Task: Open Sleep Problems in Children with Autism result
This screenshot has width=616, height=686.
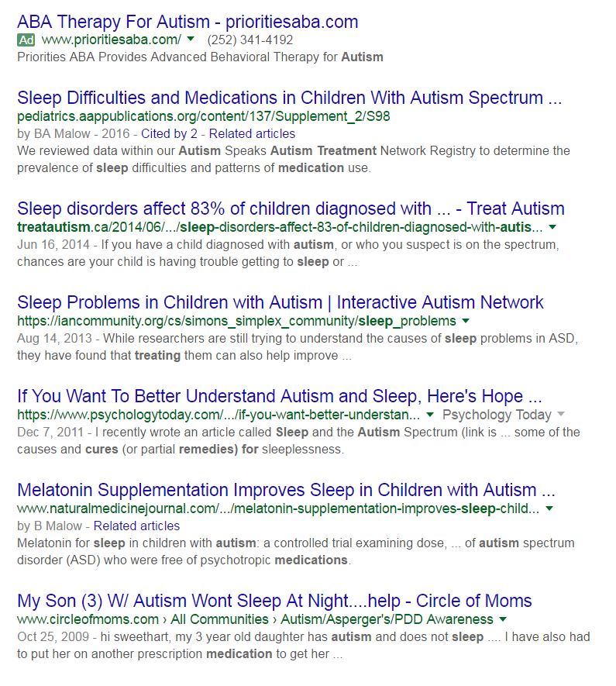Action: pos(280,302)
